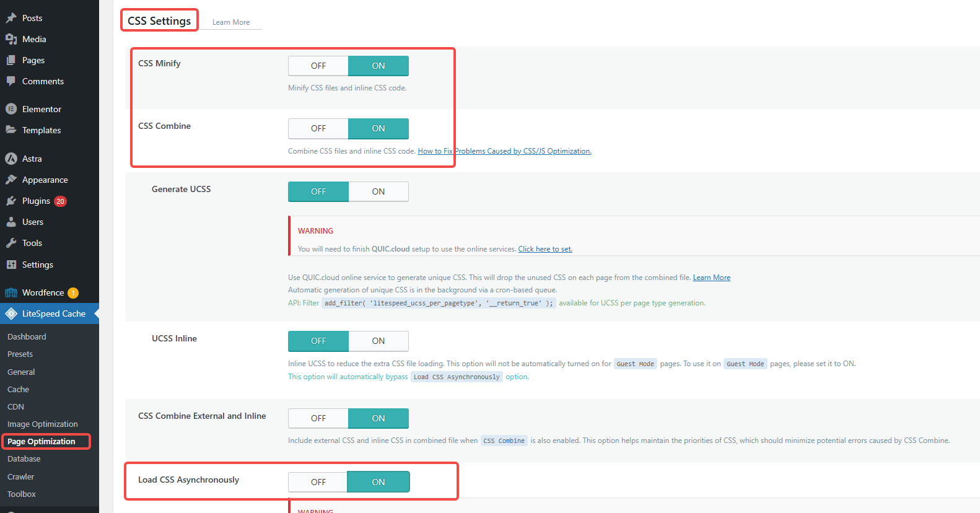Click the Posts pushpin icon in sidebar
This screenshot has height=513, width=980.
[11, 18]
